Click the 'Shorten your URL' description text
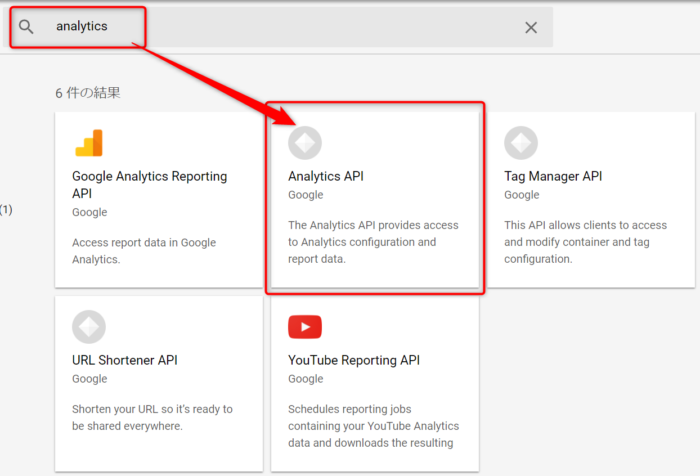The height and width of the screenshot is (476, 700). click(152, 417)
